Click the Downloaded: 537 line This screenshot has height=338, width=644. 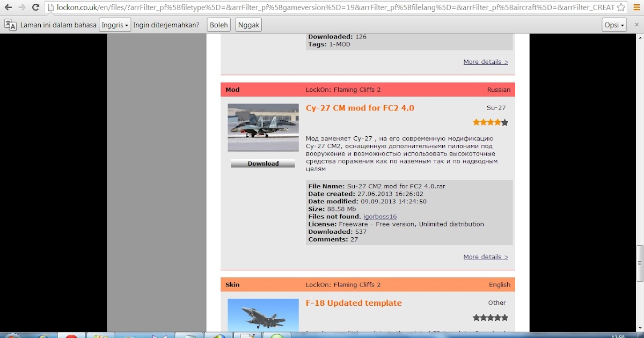(338, 232)
